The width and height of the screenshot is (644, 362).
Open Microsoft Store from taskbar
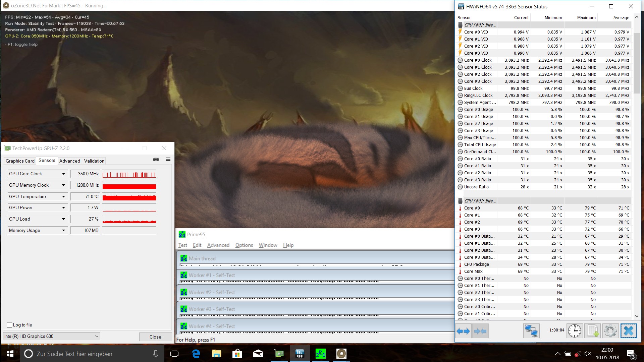(237, 354)
